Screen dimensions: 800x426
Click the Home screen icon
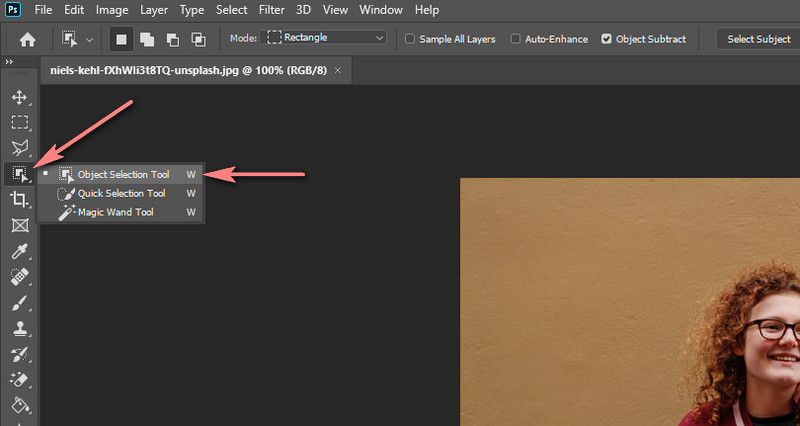pyautogui.click(x=28, y=39)
